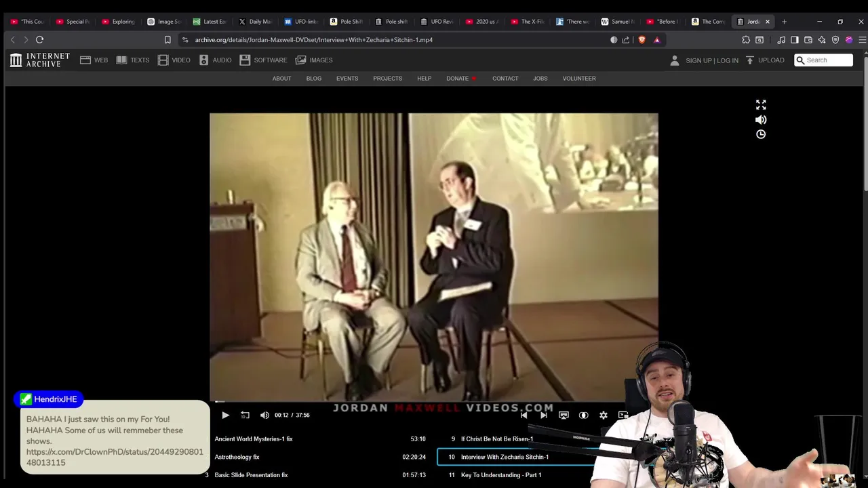Switch to the Special tab
The width and height of the screenshot is (868, 488).
[x=73, y=22]
